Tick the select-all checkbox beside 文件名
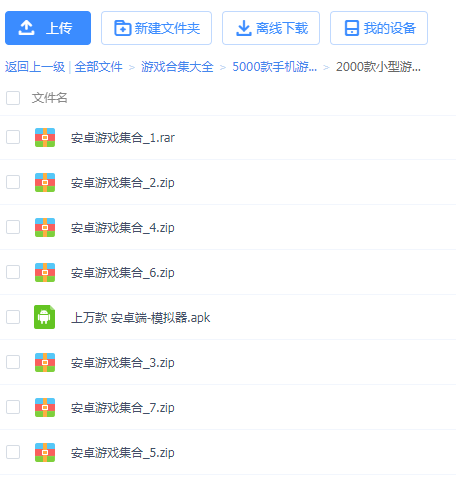 (x=13, y=98)
